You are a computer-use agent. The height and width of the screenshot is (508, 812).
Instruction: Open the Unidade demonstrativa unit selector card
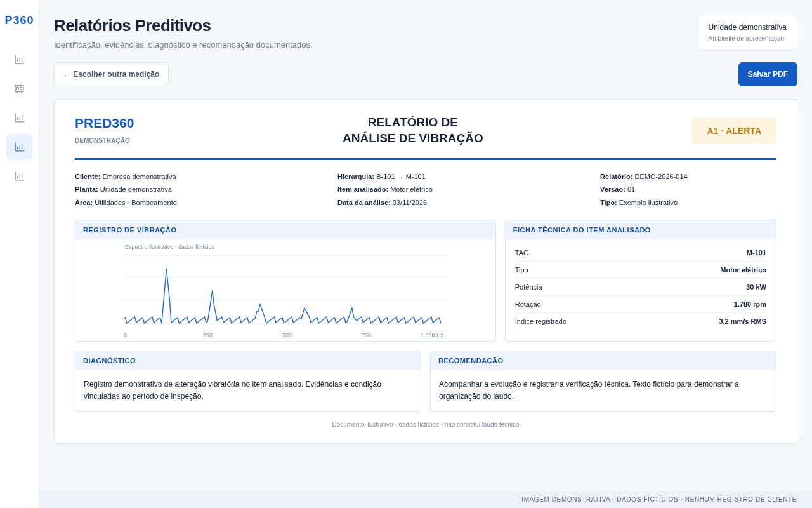(x=747, y=33)
